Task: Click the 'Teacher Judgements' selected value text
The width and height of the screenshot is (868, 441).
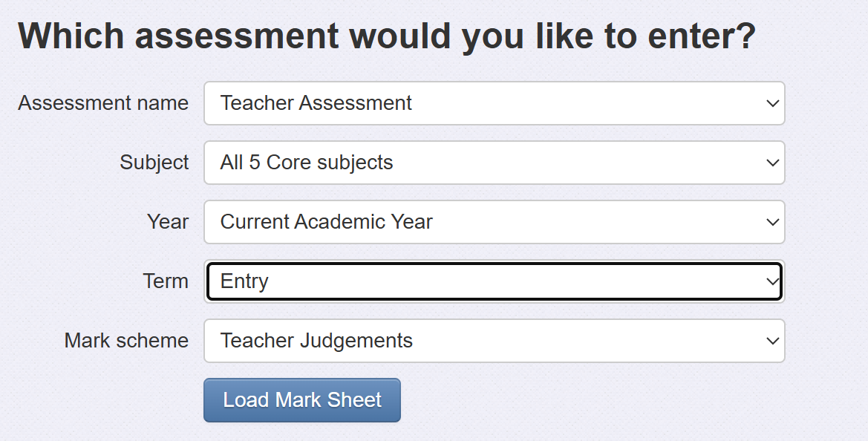Action: (316, 341)
